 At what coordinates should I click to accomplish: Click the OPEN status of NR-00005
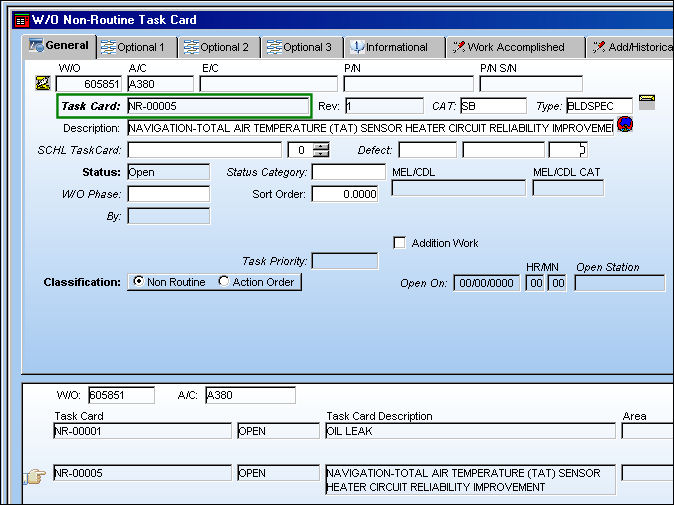click(278, 473)
